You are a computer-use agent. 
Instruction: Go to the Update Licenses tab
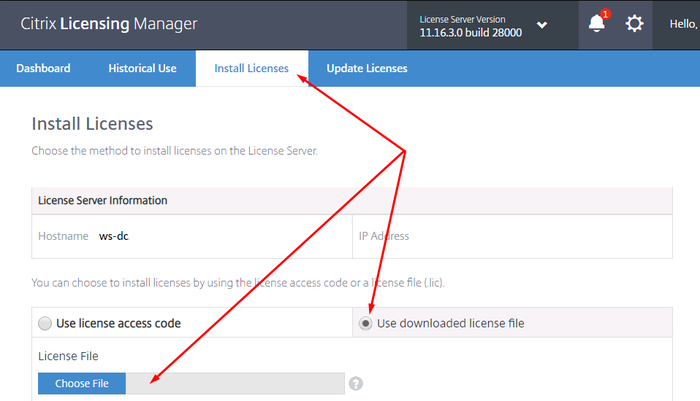pos(367,68)
